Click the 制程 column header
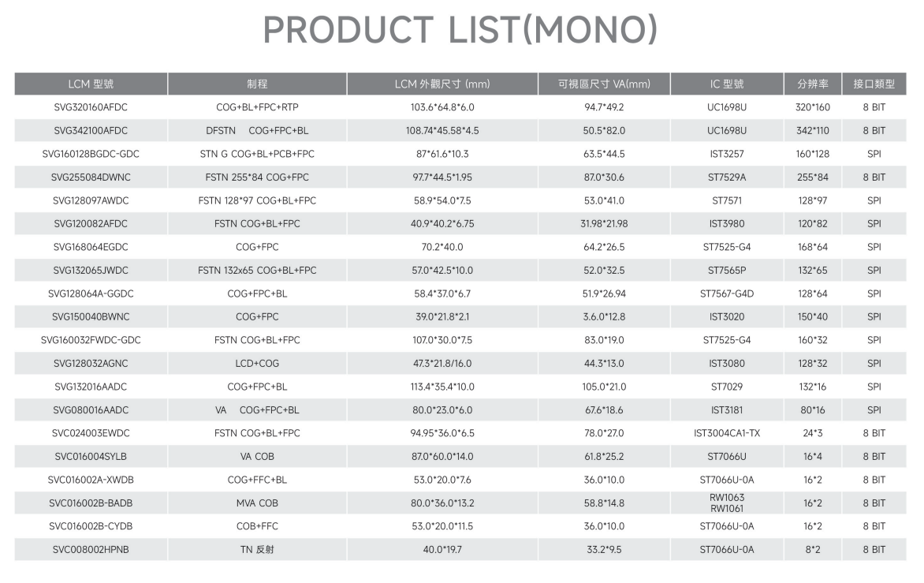 [258, 84]
